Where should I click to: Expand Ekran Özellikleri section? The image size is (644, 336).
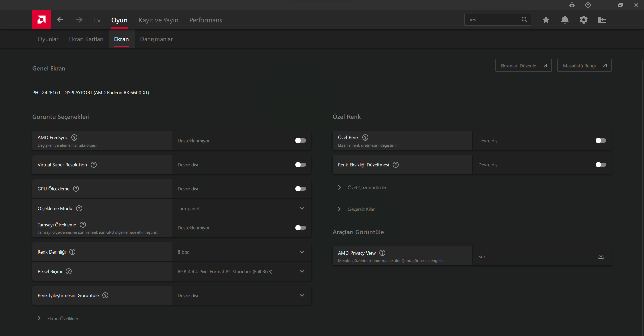coord(63,318)
